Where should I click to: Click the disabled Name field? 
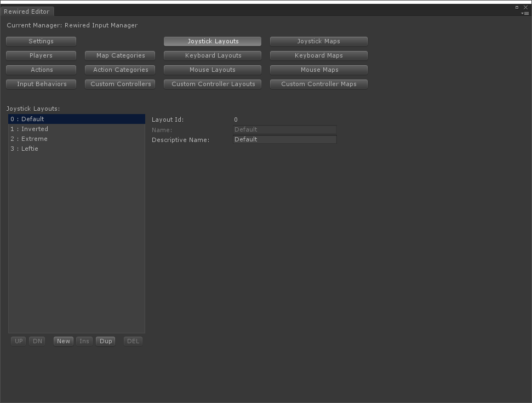click(285, 129)
